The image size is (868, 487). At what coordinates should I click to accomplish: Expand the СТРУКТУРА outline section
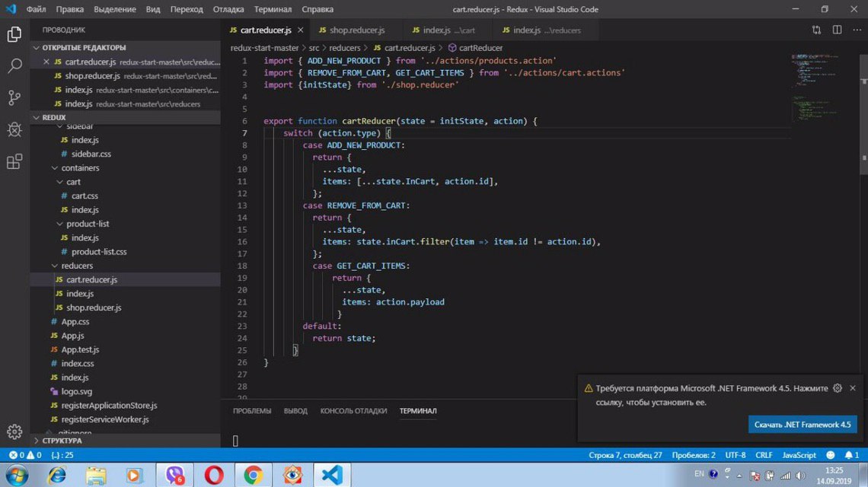coord(62,441)
